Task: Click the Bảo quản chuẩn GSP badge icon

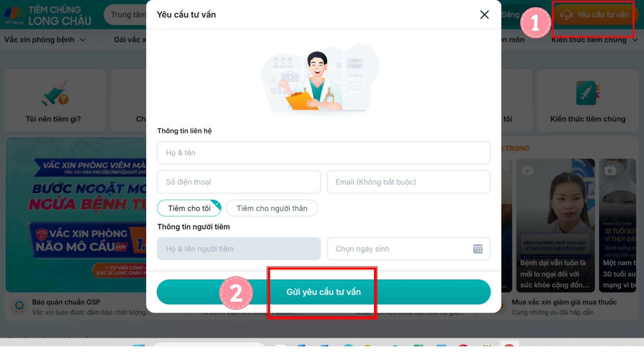Action: [x=19, y=307]
